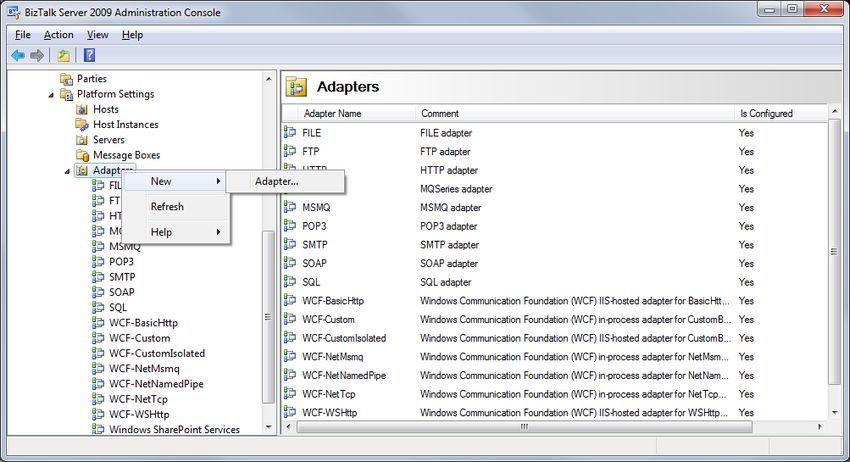Image resolution: width=850 pixels, height=462 pixels.
Task: Click the WCF-NetTcp icon in list
Action: click(x=290, y=393)
